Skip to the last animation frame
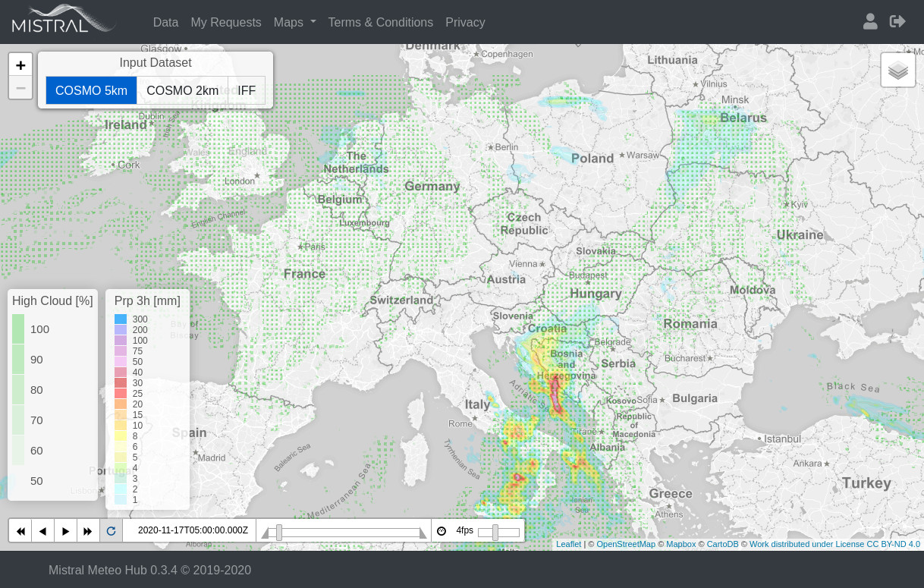Screen dimensions: 924x588 tap(88, 531)
